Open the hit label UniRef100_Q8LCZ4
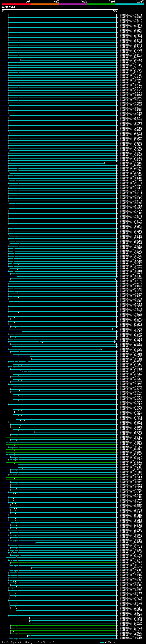 click(131, 37)
